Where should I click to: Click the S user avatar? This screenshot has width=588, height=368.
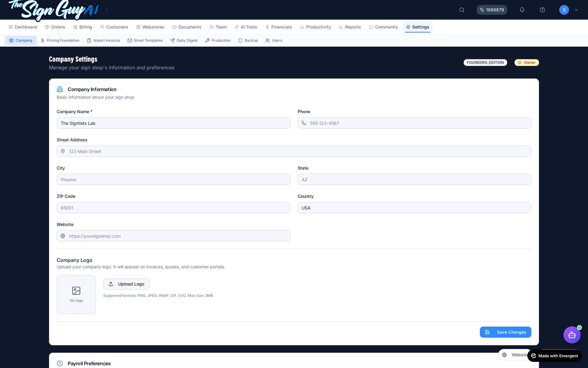[564, 10]
